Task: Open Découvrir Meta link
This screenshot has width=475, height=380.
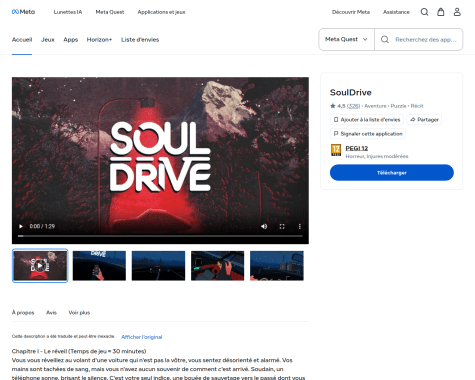Action: tap(351, 12)
